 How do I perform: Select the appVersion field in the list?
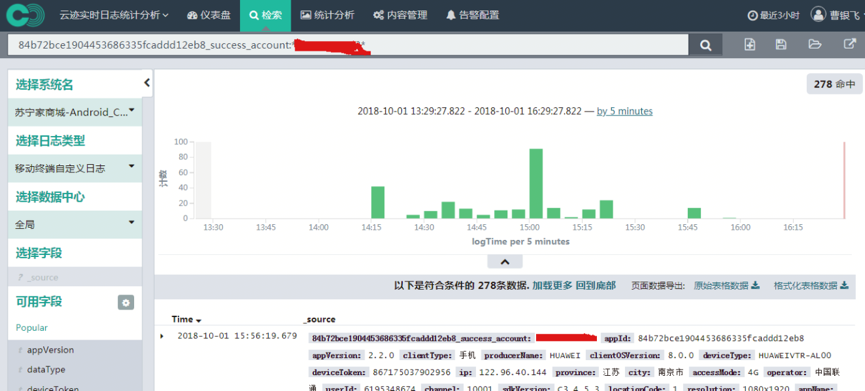[50, 350]
